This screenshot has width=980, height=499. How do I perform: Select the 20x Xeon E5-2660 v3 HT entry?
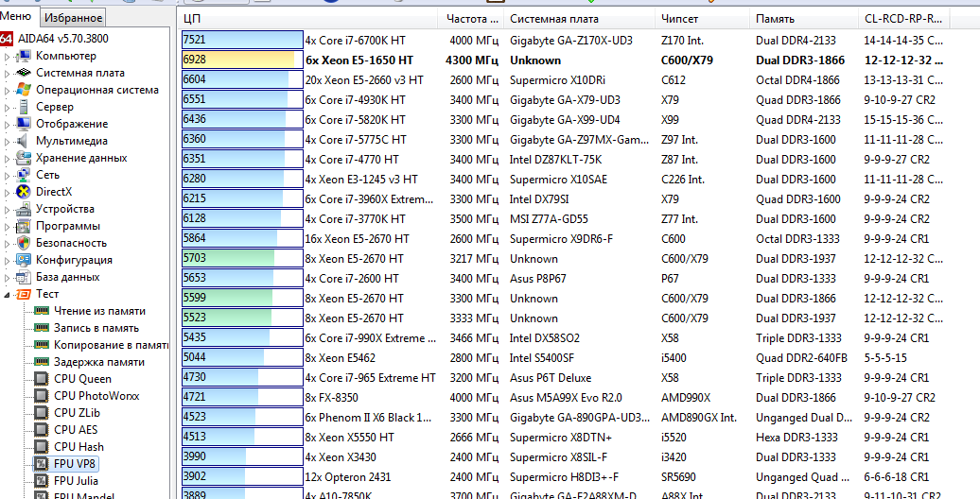tap(364, 80)
